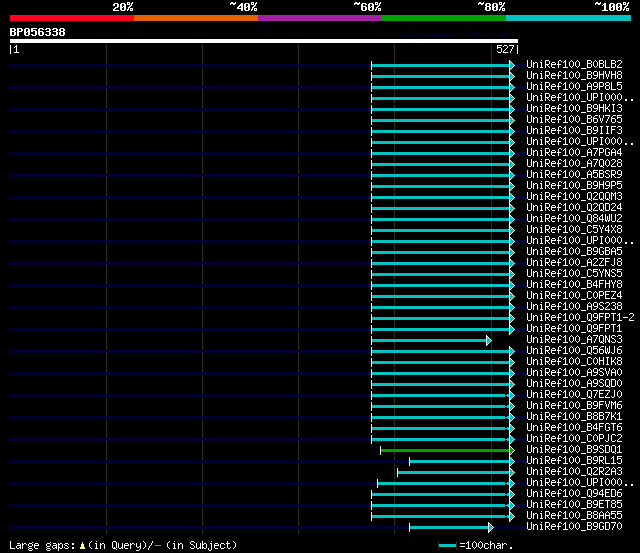
Task: Click the cyan 100char scale bar sample
Action: (447, 545)
